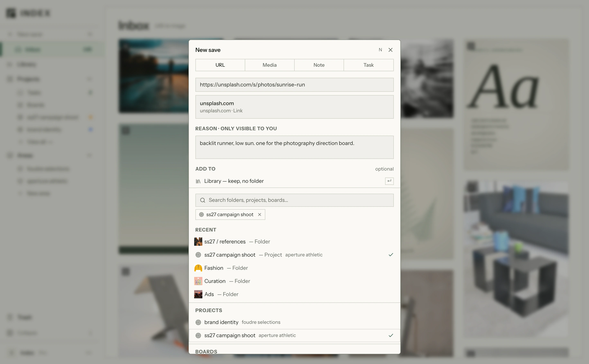Select brand identity foudre selections project
The height and width of the screenshot is (364, 589).
pos(294,322)
